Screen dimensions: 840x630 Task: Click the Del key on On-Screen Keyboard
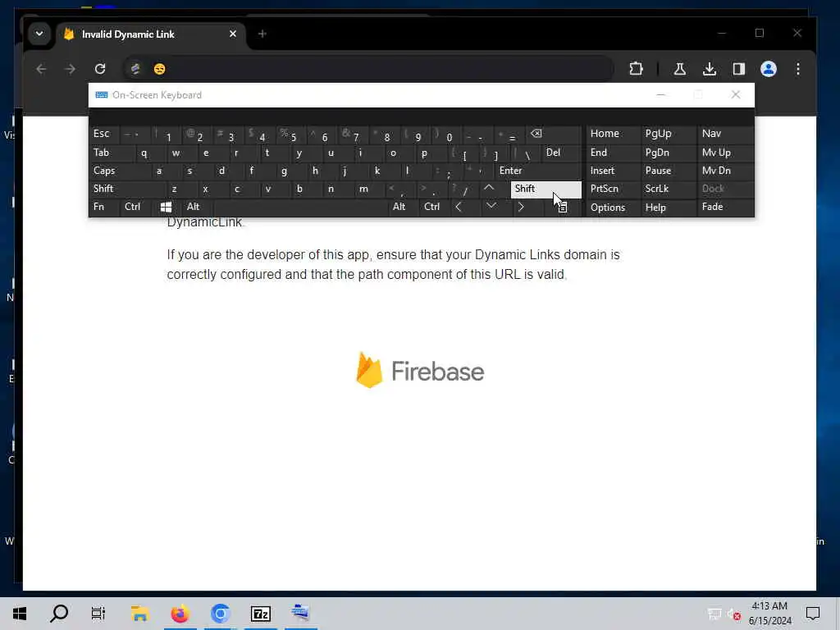coord(561,153)
